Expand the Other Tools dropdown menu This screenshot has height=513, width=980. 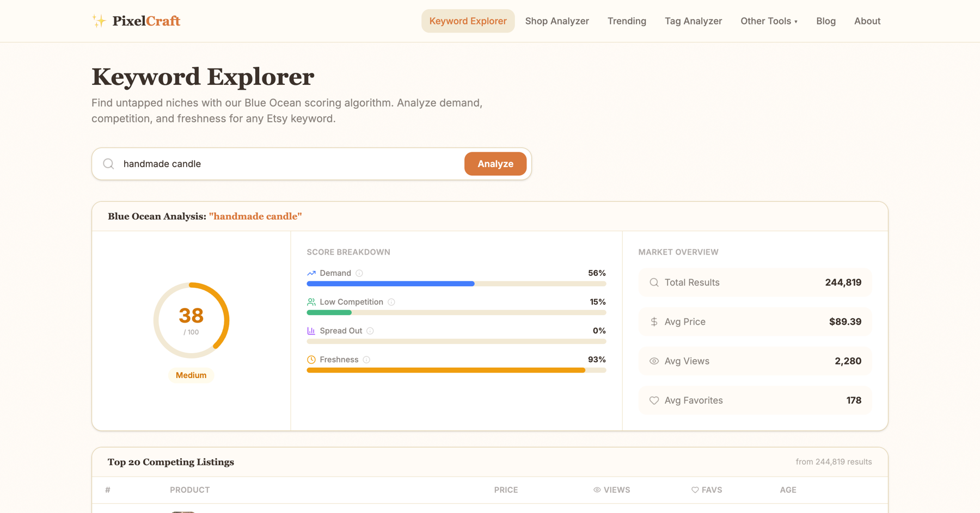pos(769,21)
